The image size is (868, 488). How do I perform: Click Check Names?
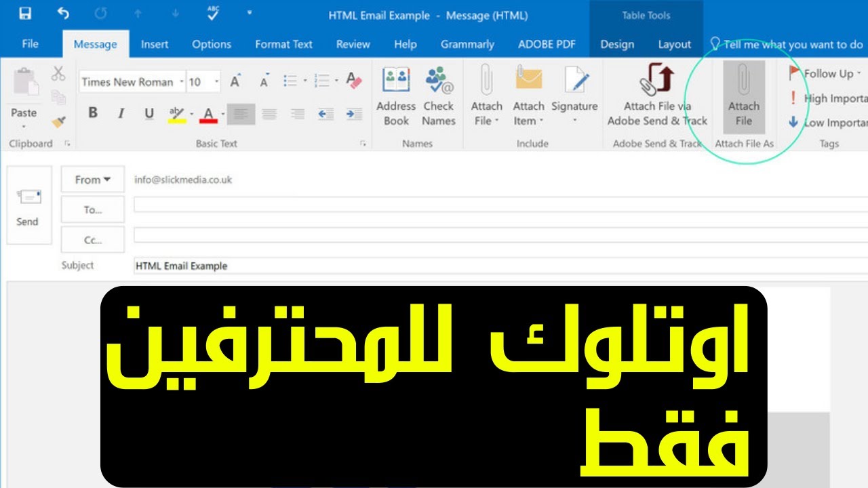coord(438,96)
